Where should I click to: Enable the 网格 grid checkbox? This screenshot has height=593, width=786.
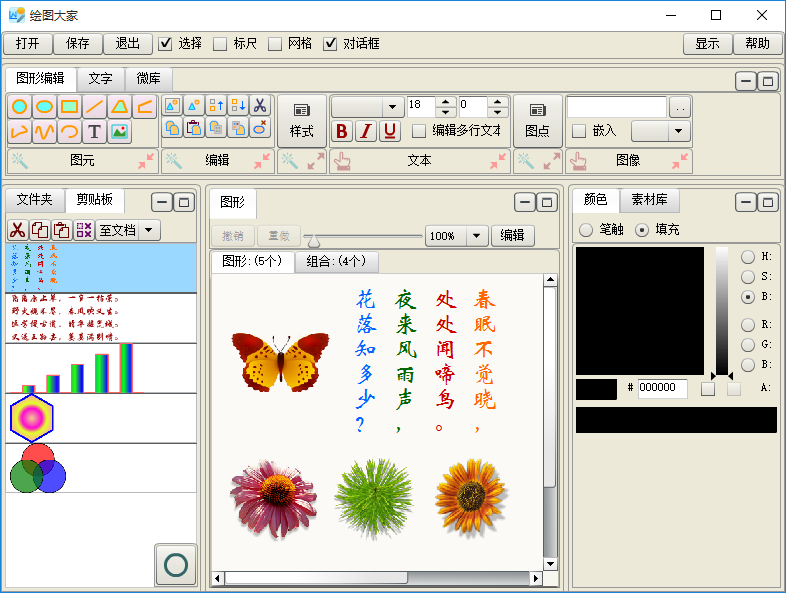275,44
